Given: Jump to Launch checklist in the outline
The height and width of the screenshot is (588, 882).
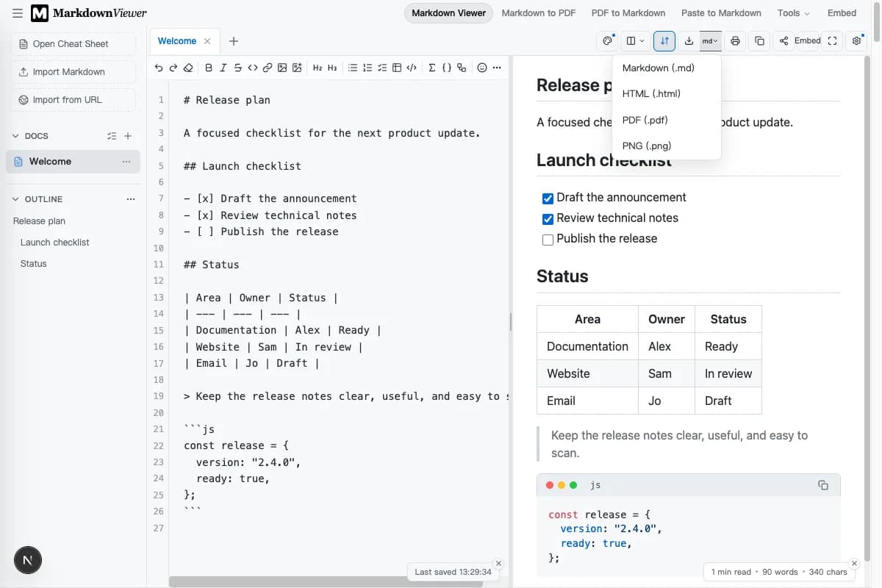Looking at the screenshot, I should (x=55, y=243).
